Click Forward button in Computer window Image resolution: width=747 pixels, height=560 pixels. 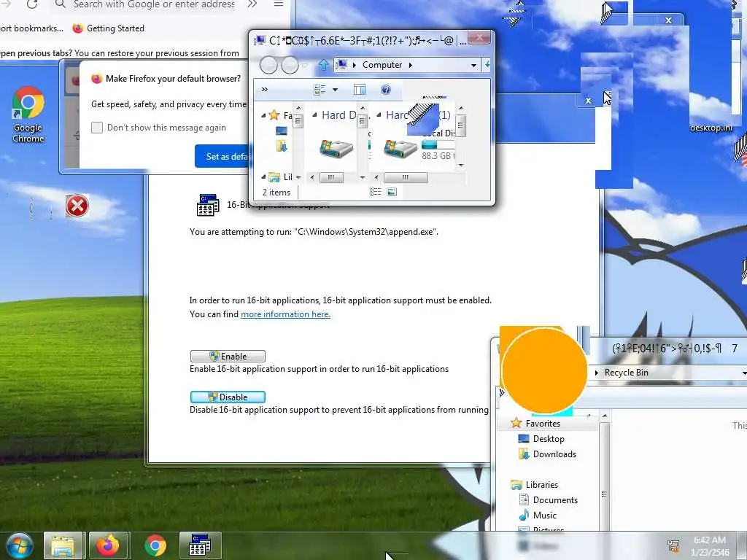tap(290, 65)
